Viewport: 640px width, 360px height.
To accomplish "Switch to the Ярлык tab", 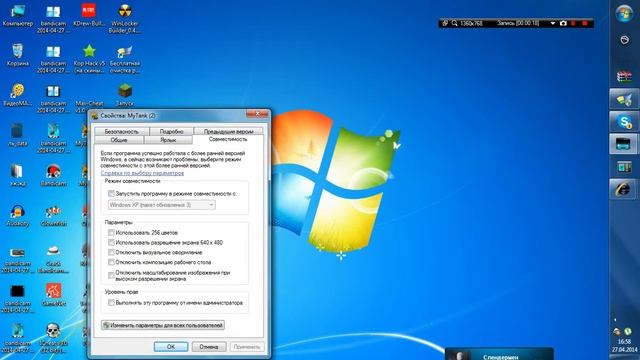I will [x=168, y=140].
